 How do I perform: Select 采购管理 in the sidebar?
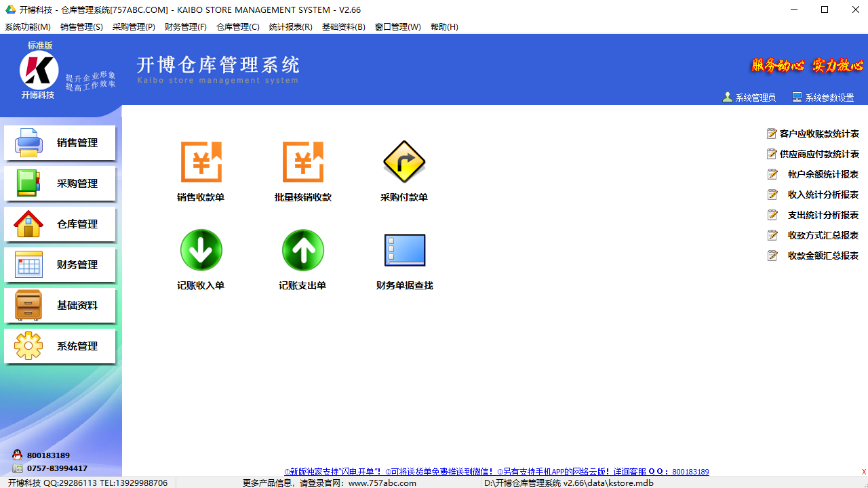(x=60, y=183)
